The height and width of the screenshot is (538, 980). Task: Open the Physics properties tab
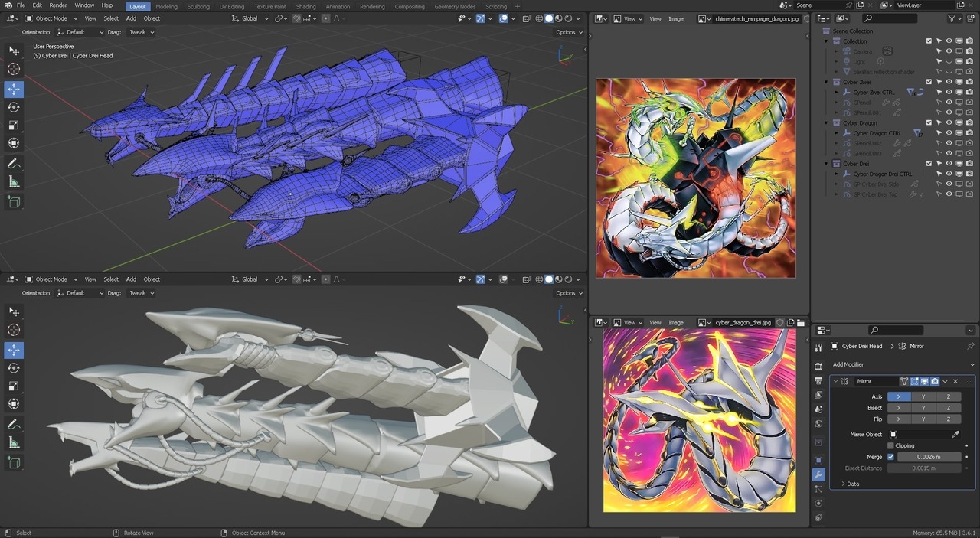click(x=818, y=503)
